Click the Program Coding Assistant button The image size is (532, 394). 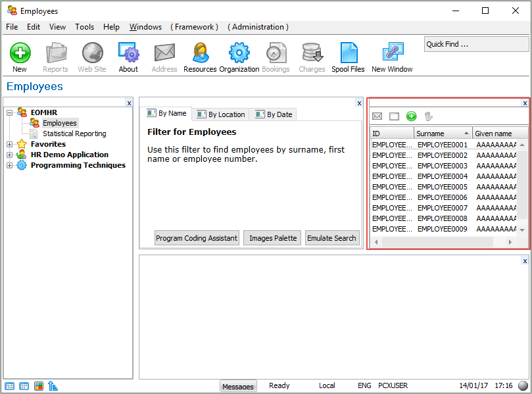(197, 238)
